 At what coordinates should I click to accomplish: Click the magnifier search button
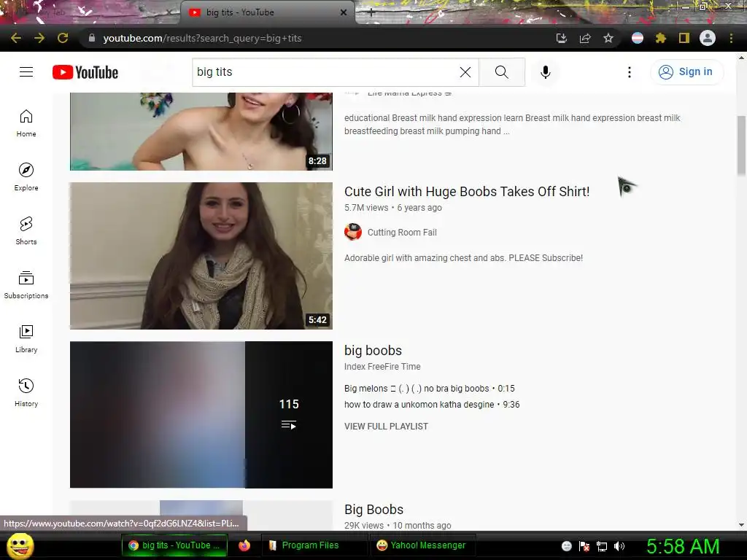pos(502,72)
